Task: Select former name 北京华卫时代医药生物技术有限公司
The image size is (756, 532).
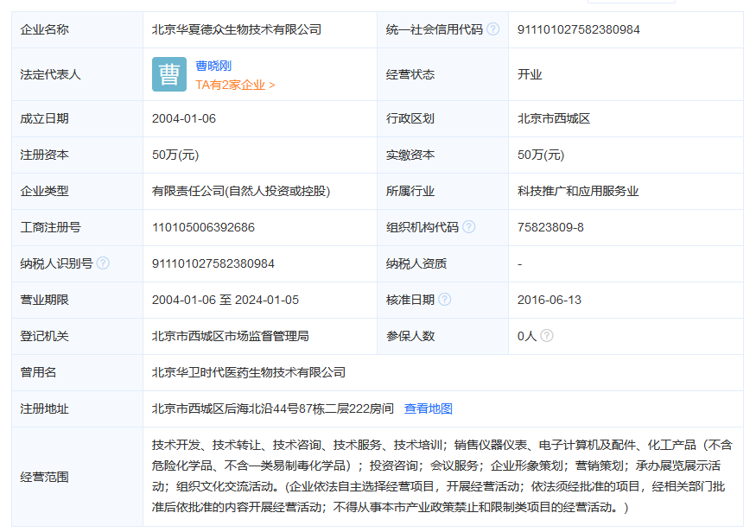Action: (249, 372)
